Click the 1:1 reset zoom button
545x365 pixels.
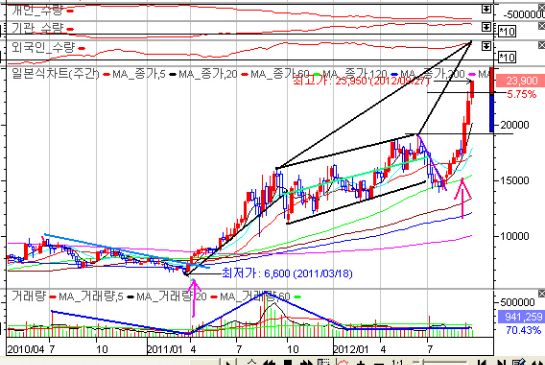(397, 363)
